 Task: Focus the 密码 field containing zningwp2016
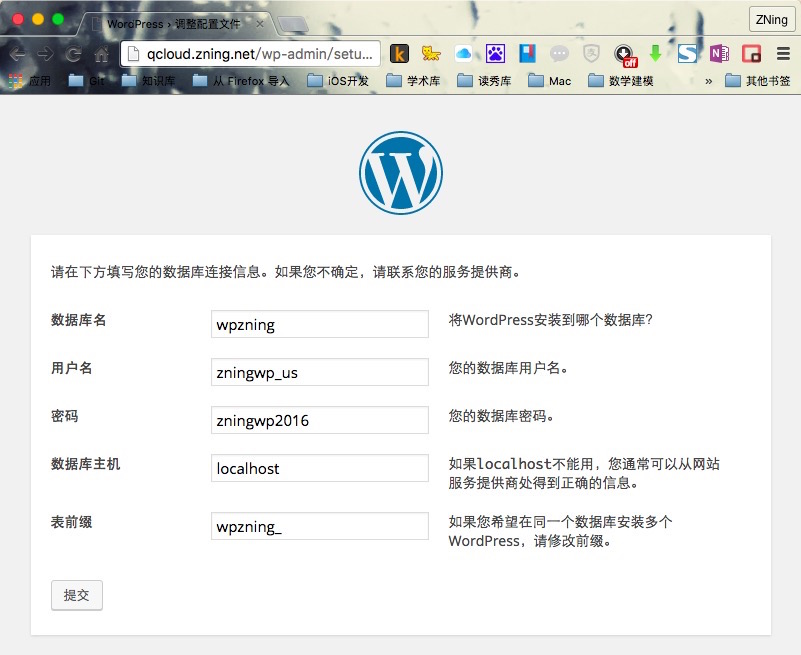click(x=320, y=420)
